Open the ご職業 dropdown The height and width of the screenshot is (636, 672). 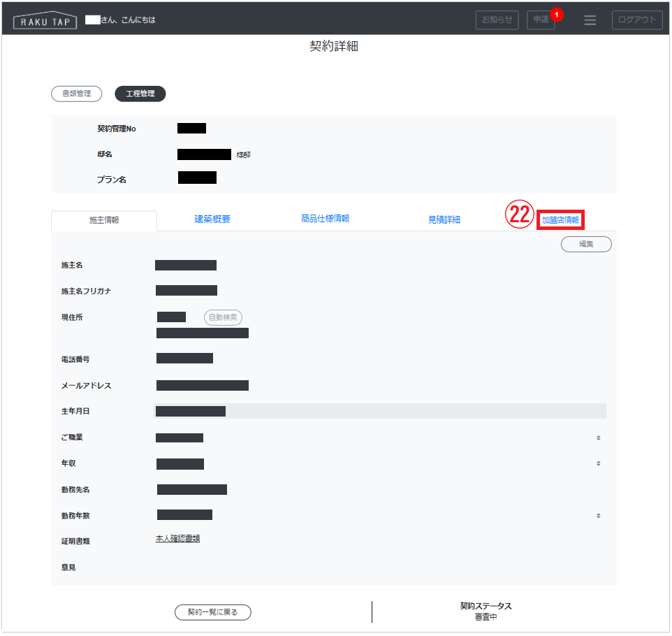(379, 438)
